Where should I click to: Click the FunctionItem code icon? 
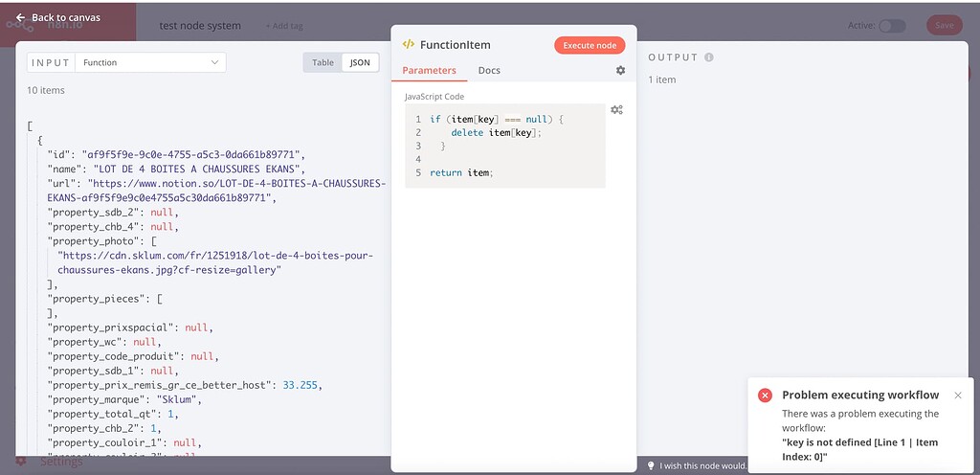[409, 44]
